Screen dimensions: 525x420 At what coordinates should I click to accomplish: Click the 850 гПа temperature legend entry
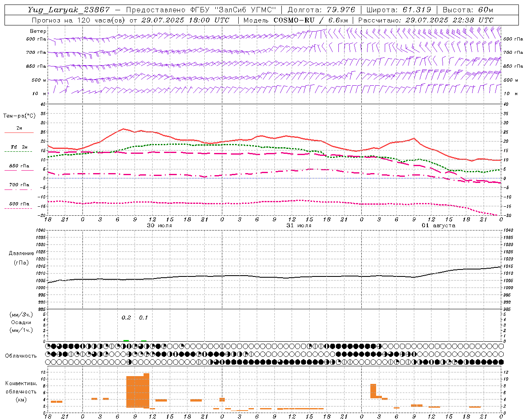tap(19, 166)
